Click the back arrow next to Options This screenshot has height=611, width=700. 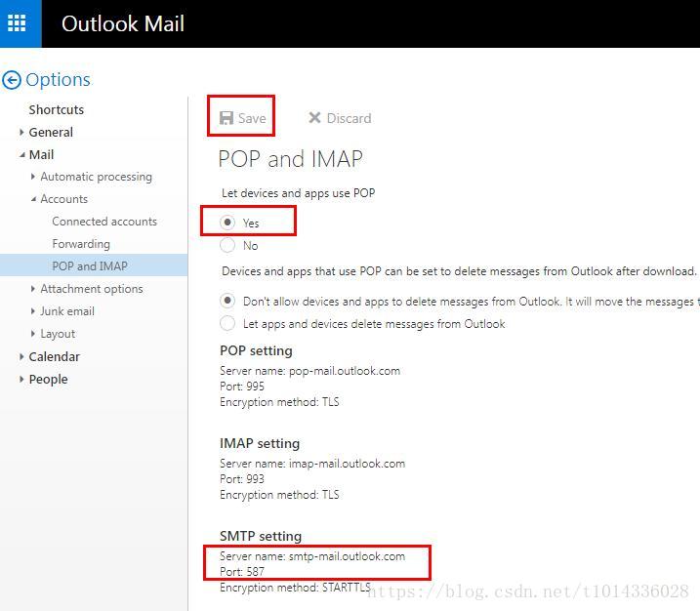pyautogui.click(x=12, y=80)
